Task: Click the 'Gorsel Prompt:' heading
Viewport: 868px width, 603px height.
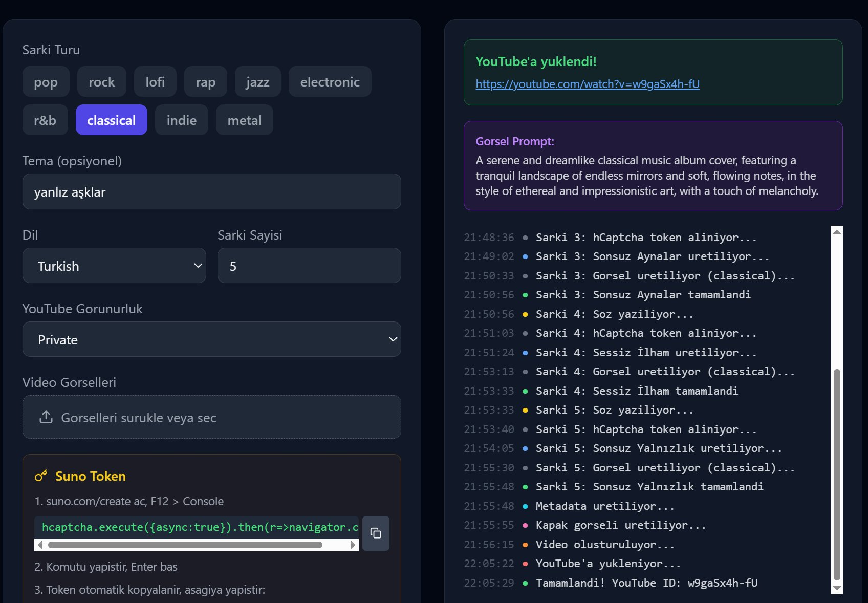Action: point(515,141)
